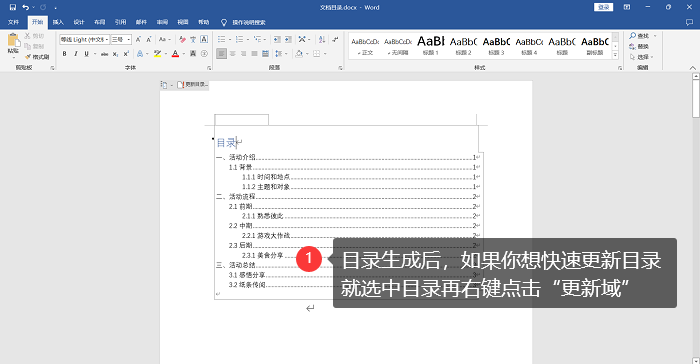Expand the Find (查找) dropdown arrow
This screenshot has height=364, width=700.
(655, 36)
